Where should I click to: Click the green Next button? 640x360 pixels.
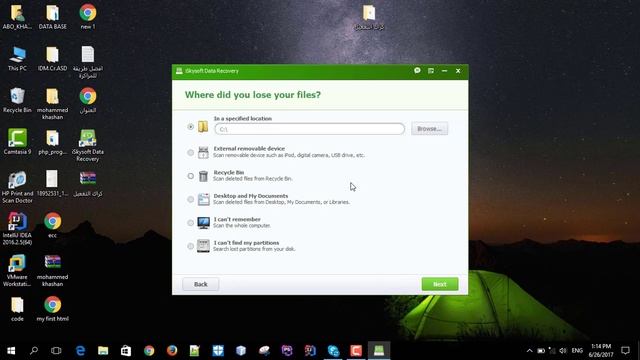[440, 284]
